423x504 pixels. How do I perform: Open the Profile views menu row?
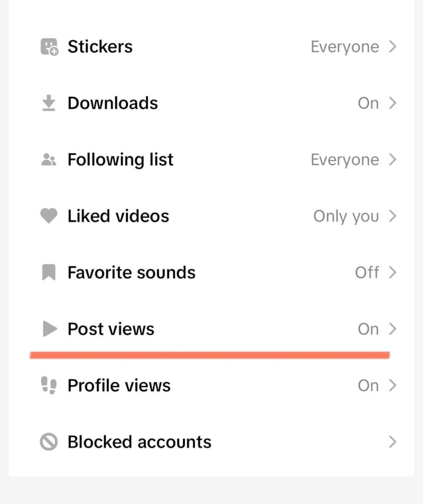pos(211,385)
